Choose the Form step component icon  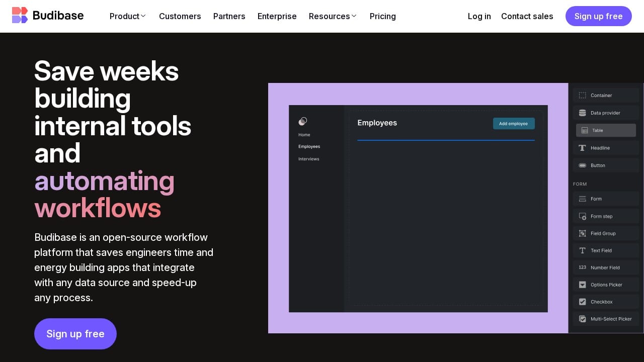pyautogui.click(x=582, y=216)
